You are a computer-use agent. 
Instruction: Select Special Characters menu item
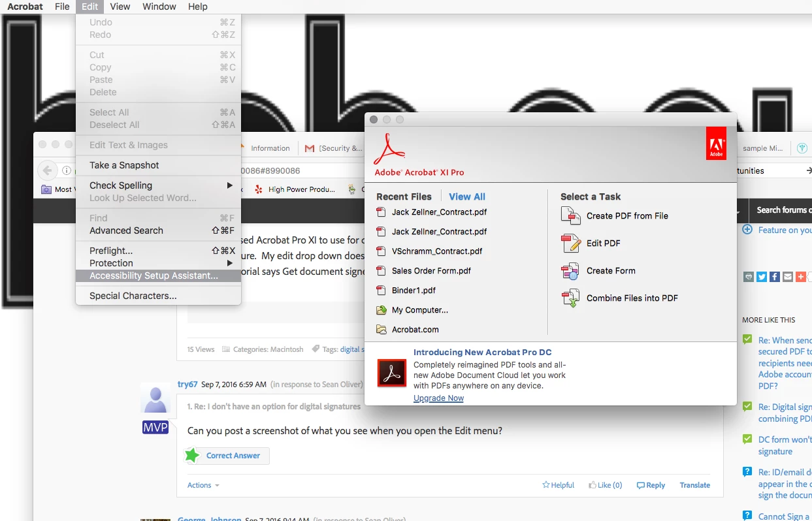158,296
